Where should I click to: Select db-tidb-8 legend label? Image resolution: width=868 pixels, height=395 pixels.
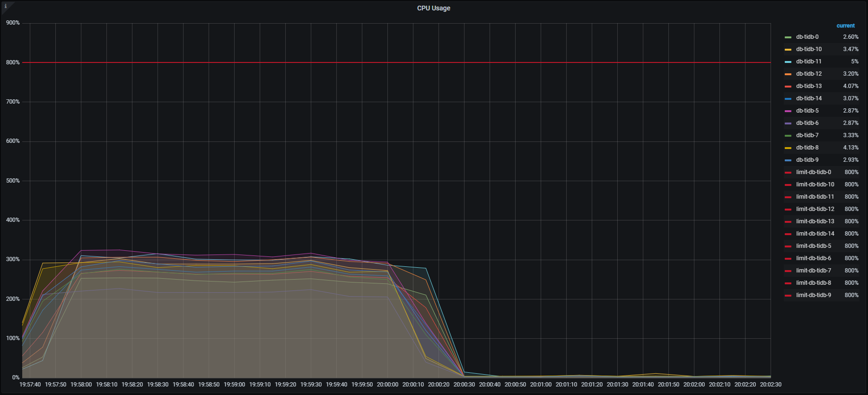tap(807, 148)
